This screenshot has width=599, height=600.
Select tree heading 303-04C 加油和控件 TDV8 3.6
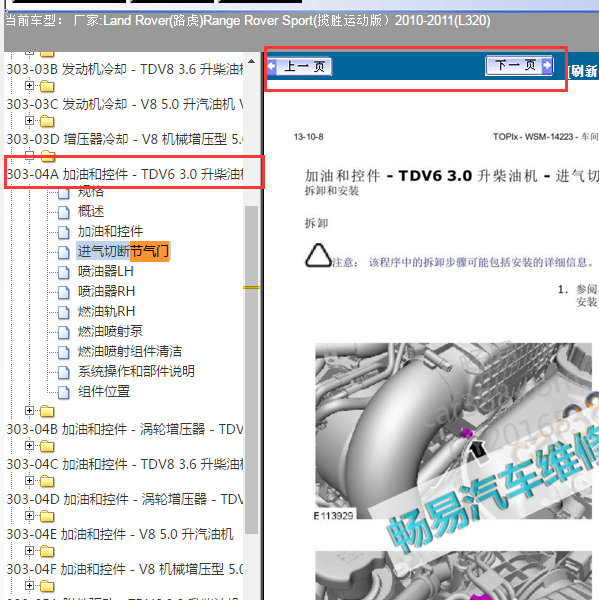pos(125,464)
